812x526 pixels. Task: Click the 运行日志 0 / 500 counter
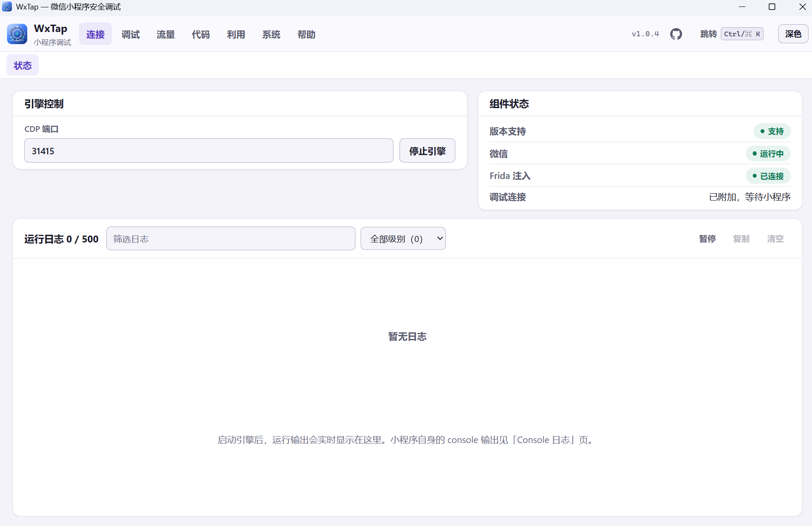pyautogui.click(x=61, y=239)
